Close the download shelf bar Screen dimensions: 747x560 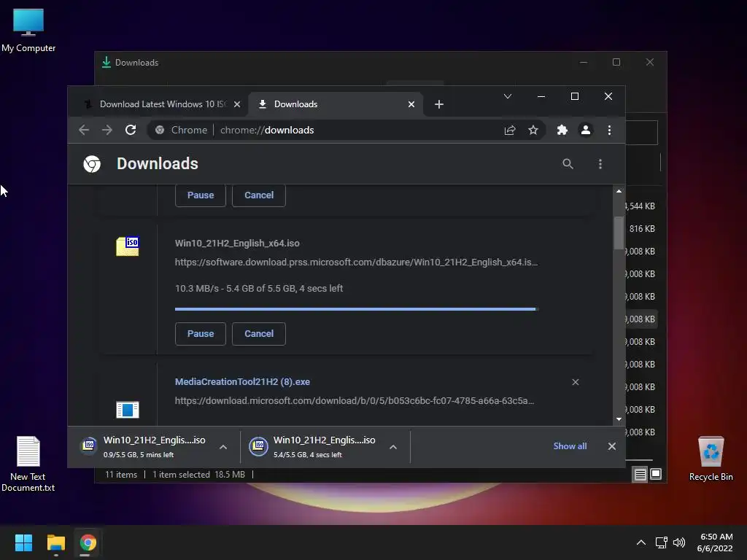(x=612, y=446)
